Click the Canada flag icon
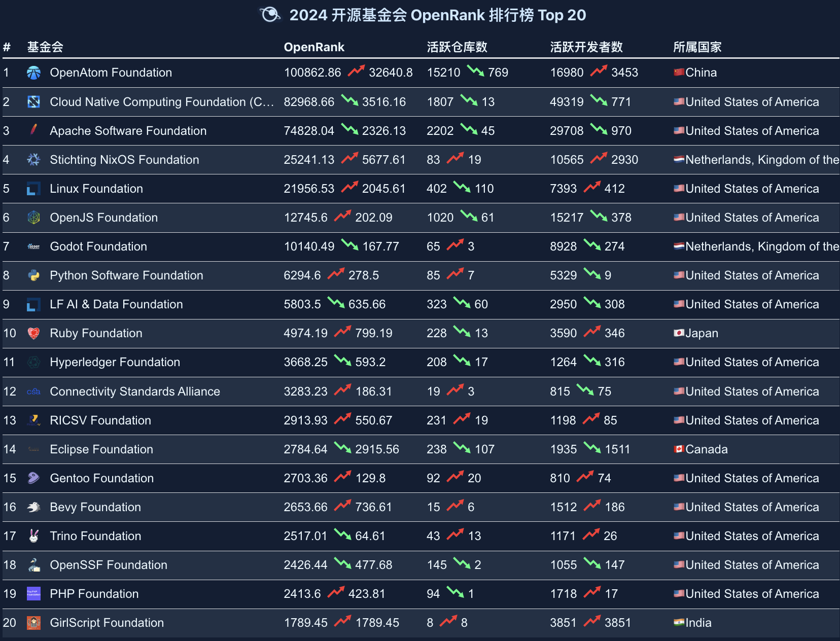 [679, 449]
